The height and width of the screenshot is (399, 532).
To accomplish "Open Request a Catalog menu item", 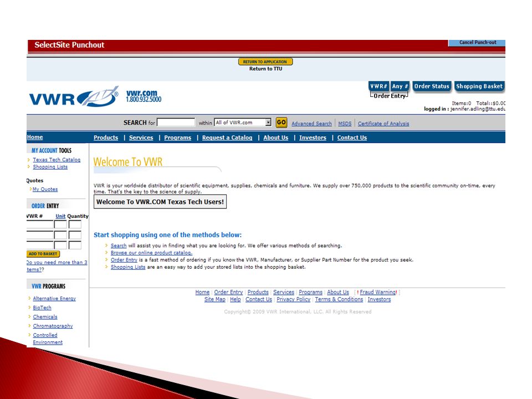I will [227, 138].
